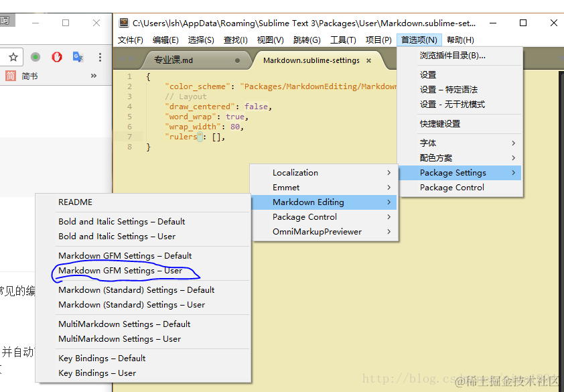Expand Package Settings submenu
Screen dimensions: 564x392
pos(460,173)
